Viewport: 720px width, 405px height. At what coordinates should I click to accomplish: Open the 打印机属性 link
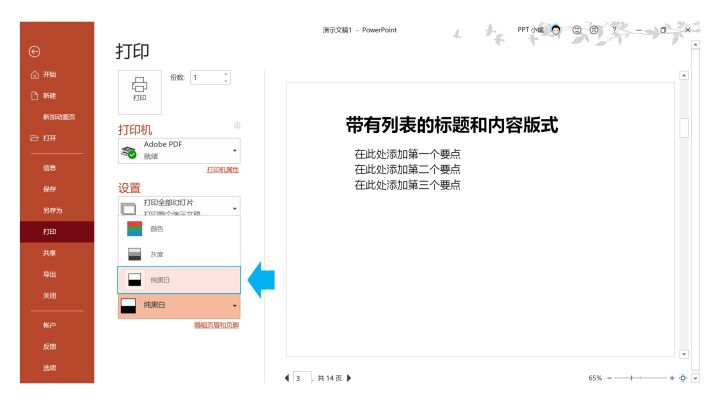coord(223,170)
